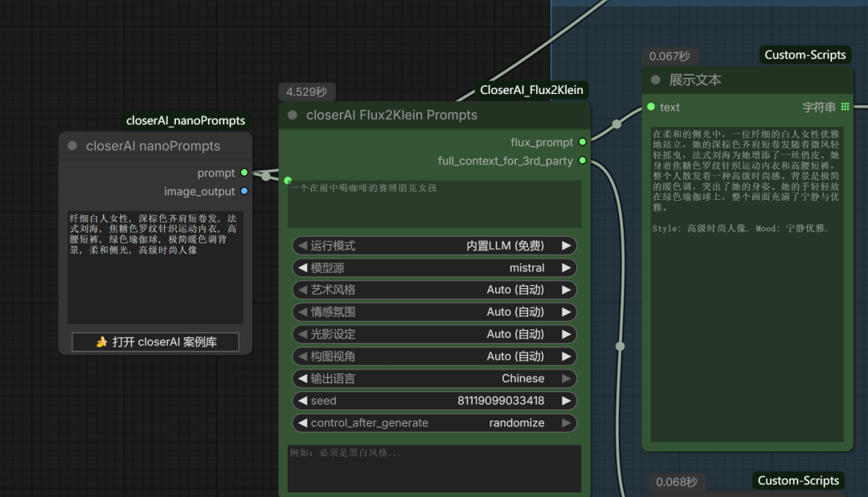Click the seed value field
The width and height of the screenshot is (868, 497).
pyautogui.click(x=434, y=401)
